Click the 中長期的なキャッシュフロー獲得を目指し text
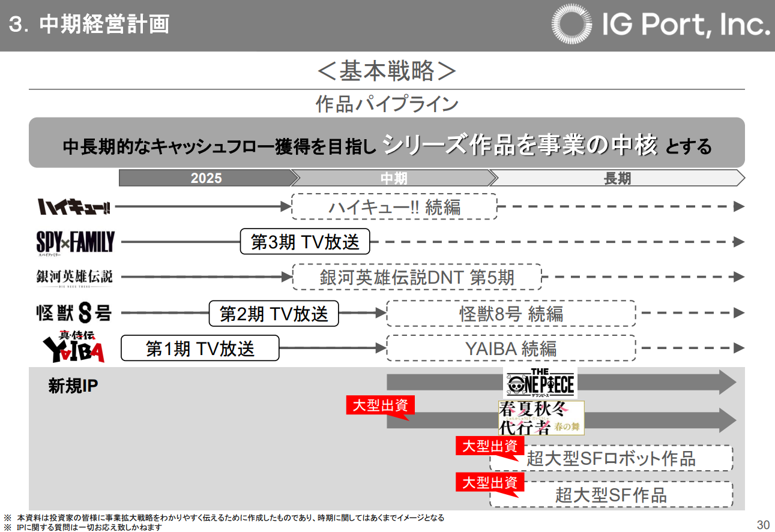This screenshot has height=532, width=775. [x=219, y=146]
